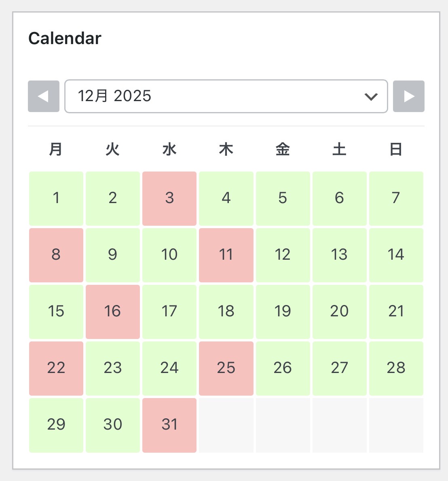The image size is (448, 481).
Task: Click the dropdown chevron arrow
Action: (370, 97)
